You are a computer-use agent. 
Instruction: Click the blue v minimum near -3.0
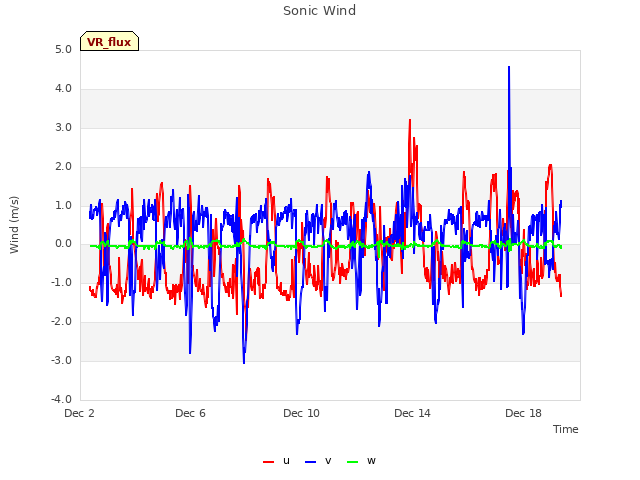pos(244,362)
